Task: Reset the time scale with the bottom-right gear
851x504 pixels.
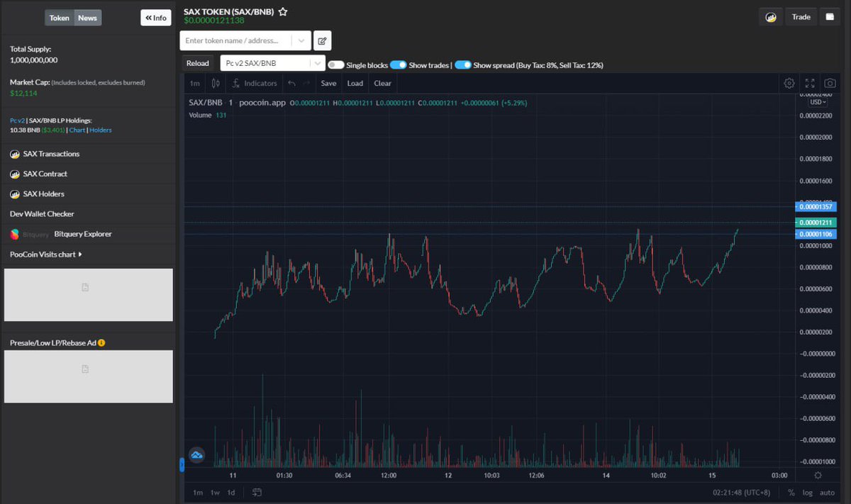Action: click(818, 475)
